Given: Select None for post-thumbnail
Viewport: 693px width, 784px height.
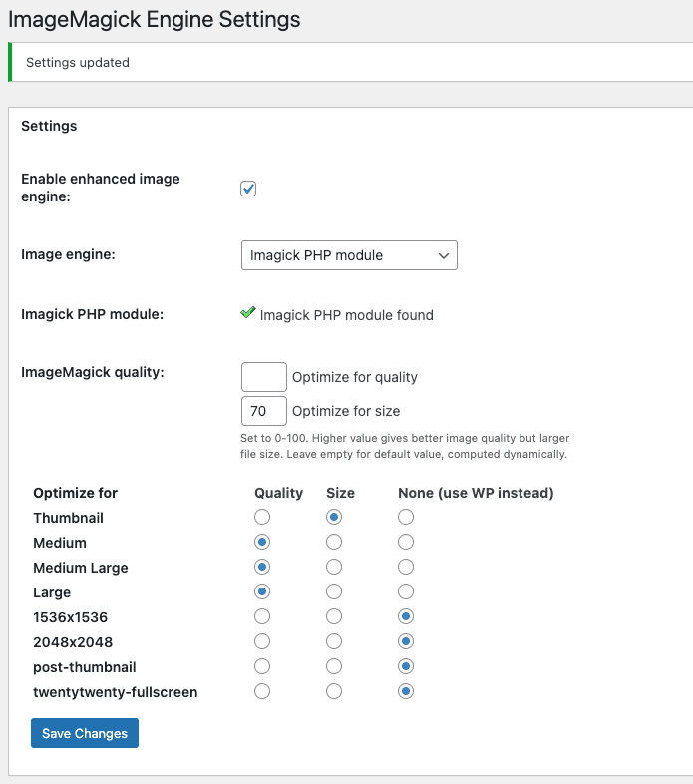Looking at the screenshot, I should (406, 666).
